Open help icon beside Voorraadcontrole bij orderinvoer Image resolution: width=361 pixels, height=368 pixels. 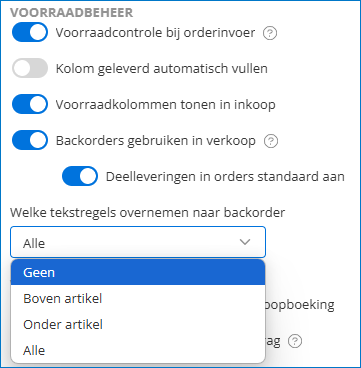pyautogui.click(x=270, y=33)
